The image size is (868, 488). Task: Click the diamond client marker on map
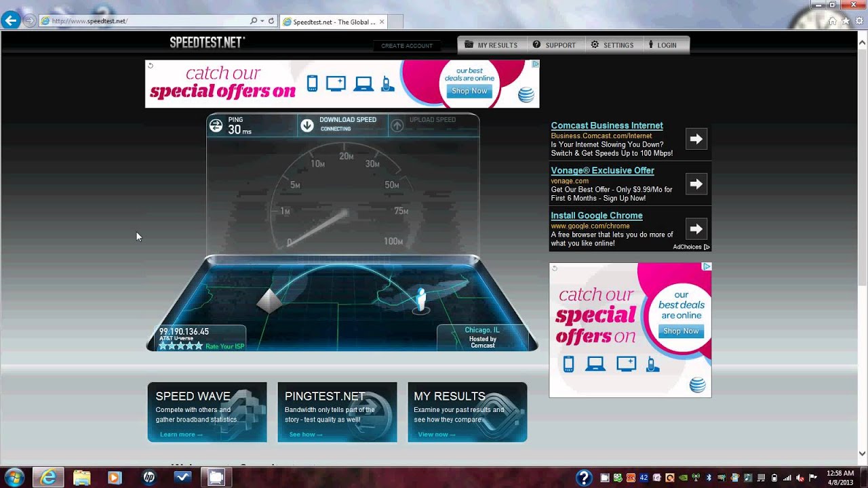[x=270, y=300]
